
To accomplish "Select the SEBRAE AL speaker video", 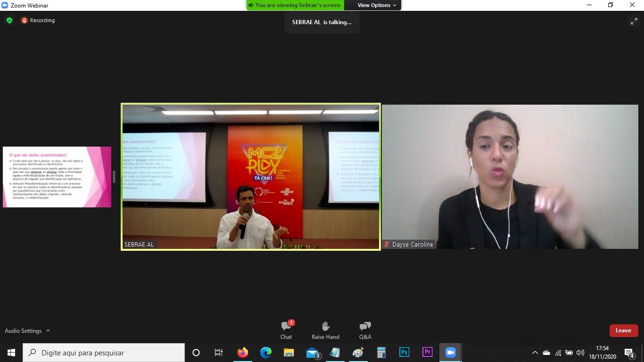I will click(x=250, y=176).
